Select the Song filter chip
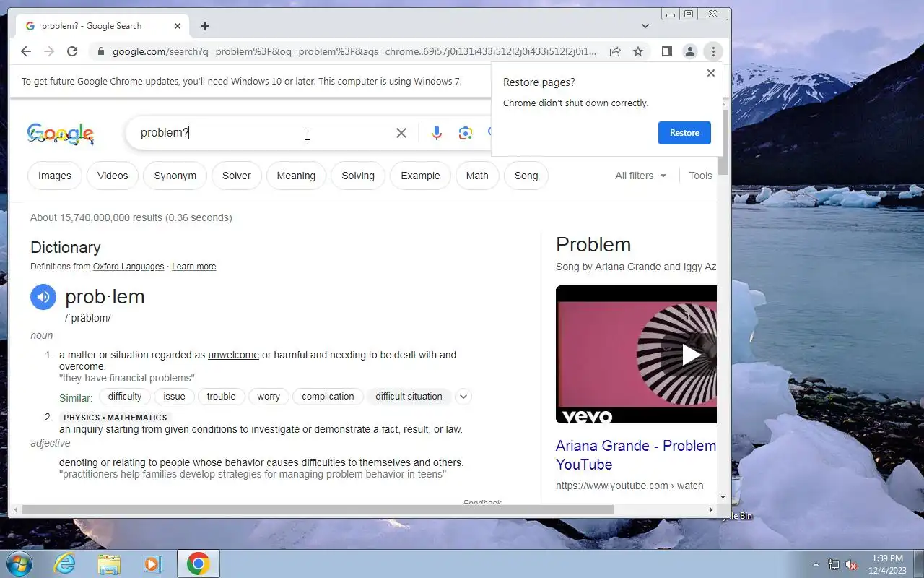The width and height of the screenshot is (924, 578). coord(526,176)
